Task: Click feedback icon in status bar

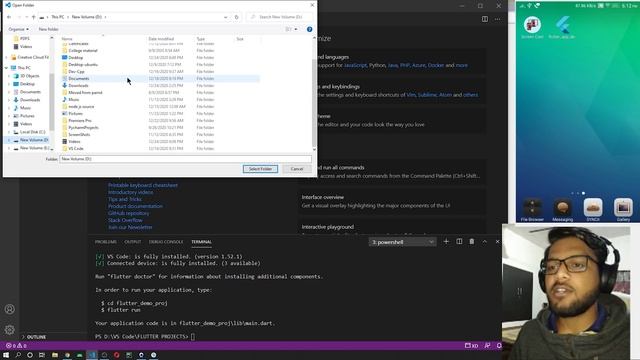Action: (x=487, y=346)
